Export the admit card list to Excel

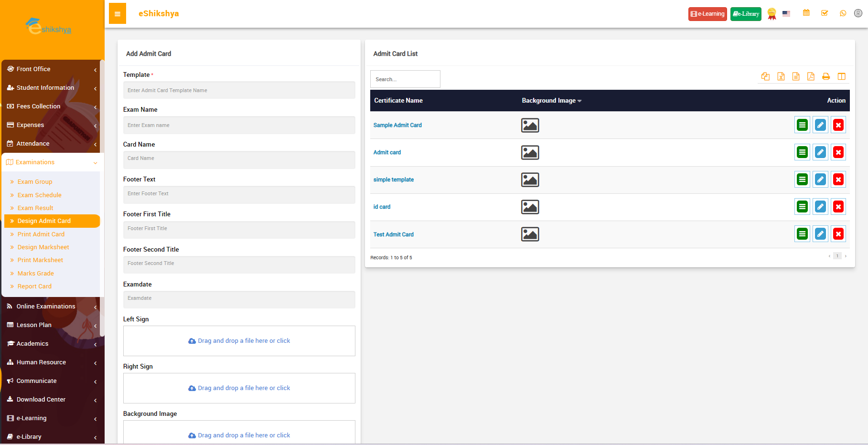coord(781,76)
